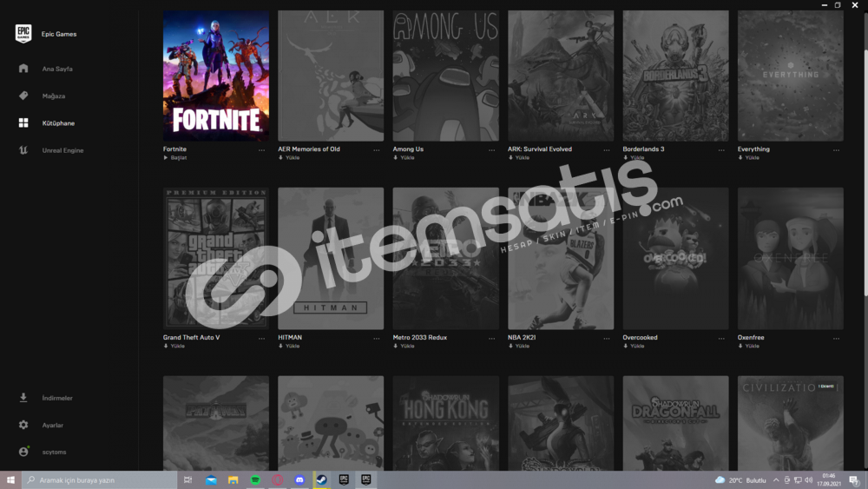Screen dimensions: 868x489
Task: Open weather widget showing 20°C Bulutlu
Action: [740, 480]
